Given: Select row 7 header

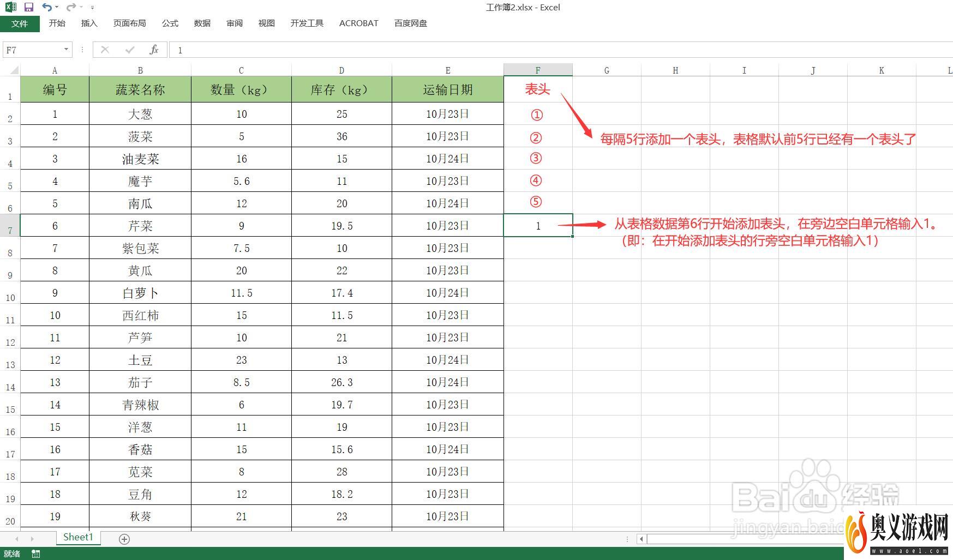Looking at the screenshot, I should (x=10, y=225).
